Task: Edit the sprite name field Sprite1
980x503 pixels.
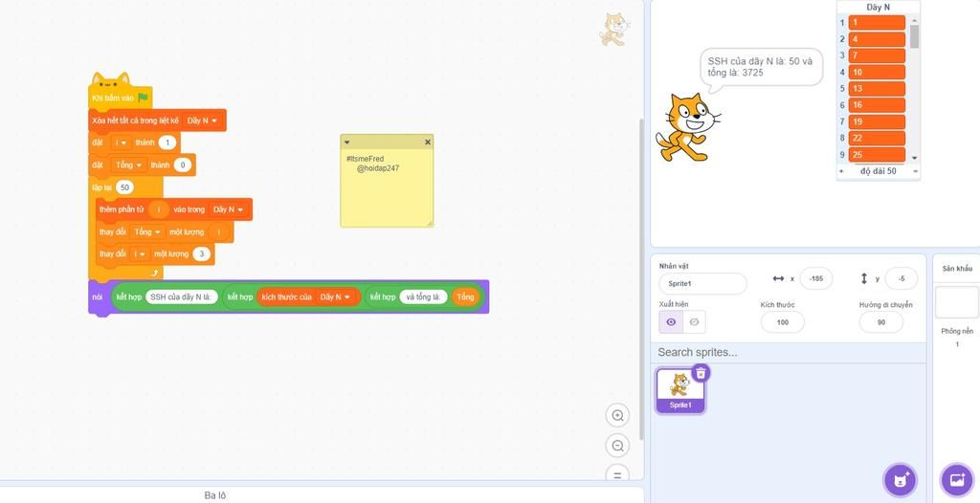Action: pos(702,284)
